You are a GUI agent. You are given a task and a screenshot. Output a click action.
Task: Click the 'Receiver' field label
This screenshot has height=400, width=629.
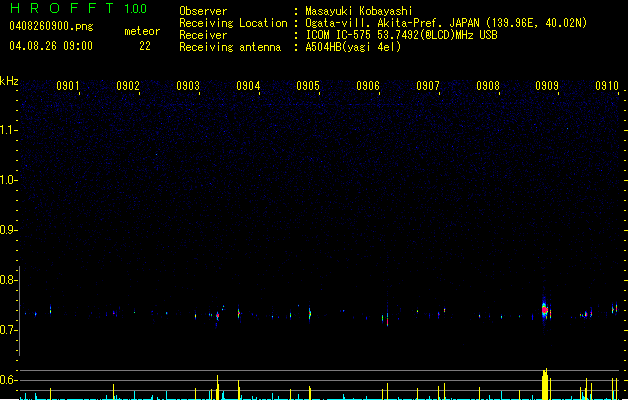point(203,35)
